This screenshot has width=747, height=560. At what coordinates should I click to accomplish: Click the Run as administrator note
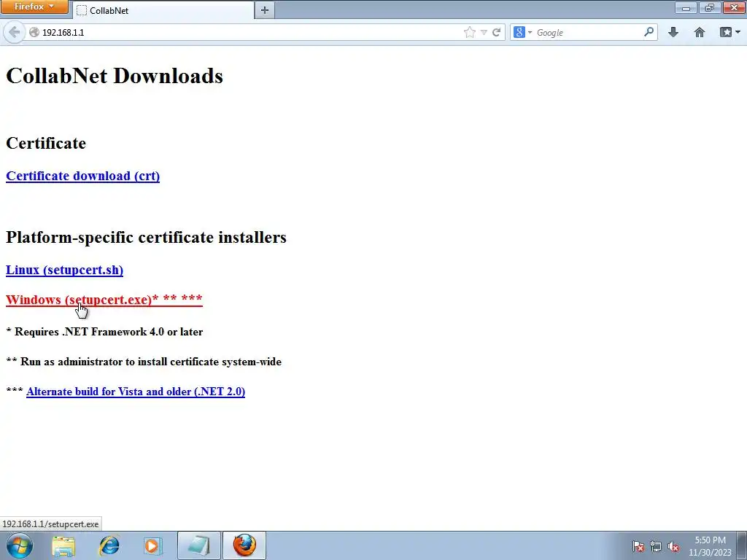pos(144,362)
